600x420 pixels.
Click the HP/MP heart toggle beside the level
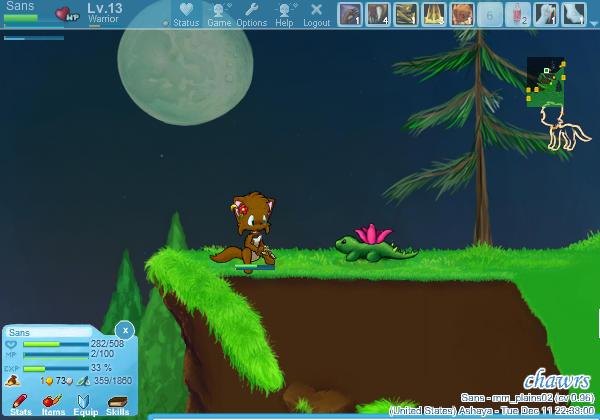click(68, 14)
